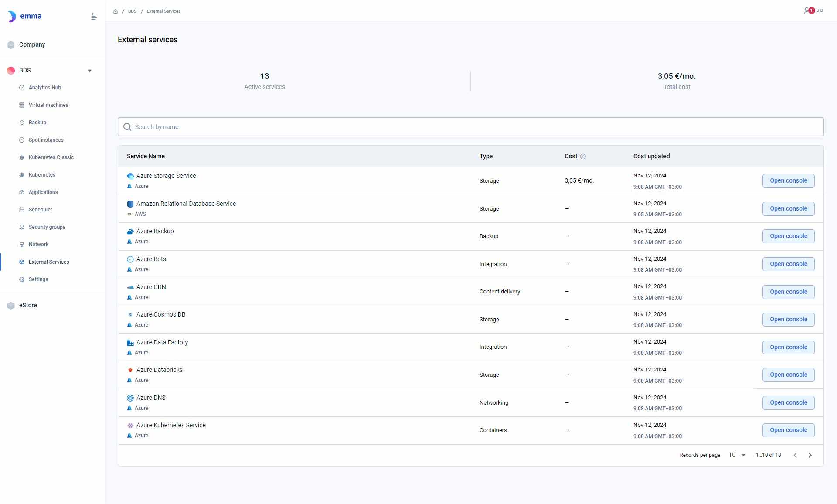Open the Records per page dropdown
The image size is (837, 504).
737,455
